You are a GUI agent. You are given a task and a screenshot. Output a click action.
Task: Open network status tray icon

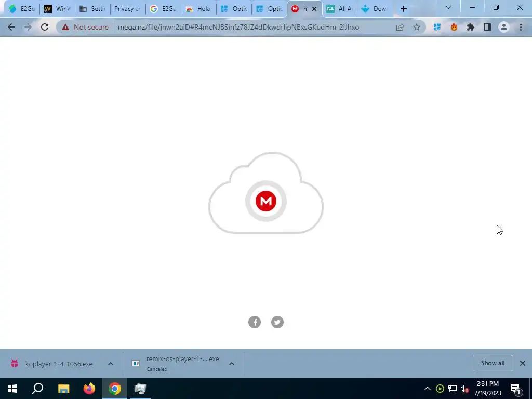pyautogui.click(x=453, y=389)
